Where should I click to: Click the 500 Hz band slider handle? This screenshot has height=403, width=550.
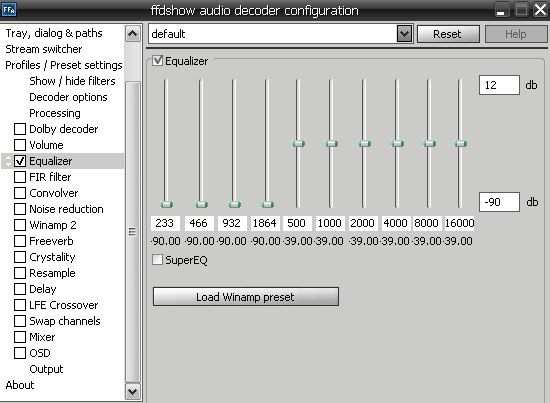click(x=299, y=143)
